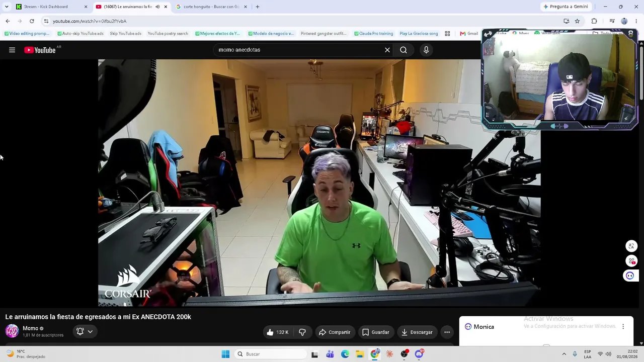
Task: Switch to corte honguito Google tab
Action: click(x=211, y=7)
